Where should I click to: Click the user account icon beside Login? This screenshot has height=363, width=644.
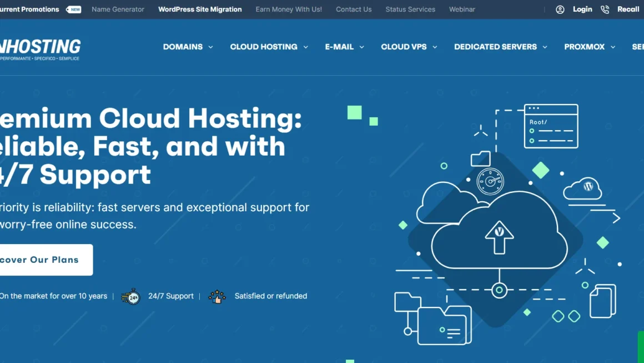(x=560, y=9)
